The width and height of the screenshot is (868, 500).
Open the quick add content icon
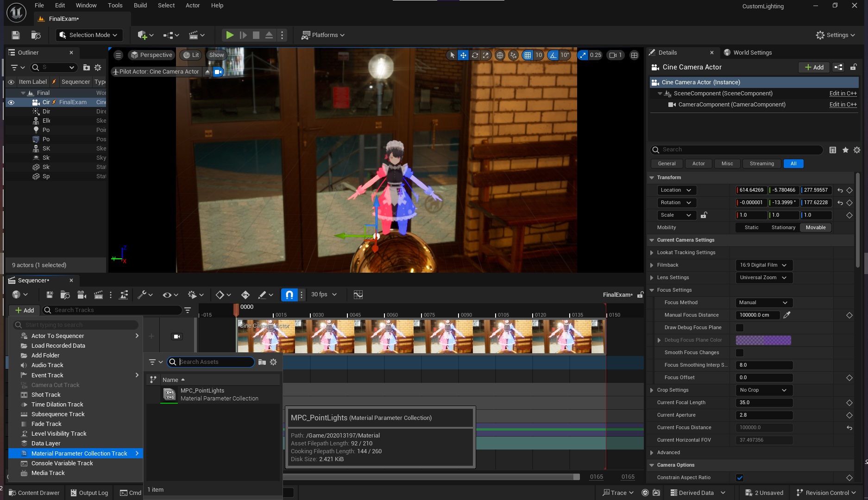[x=145, y=35]
